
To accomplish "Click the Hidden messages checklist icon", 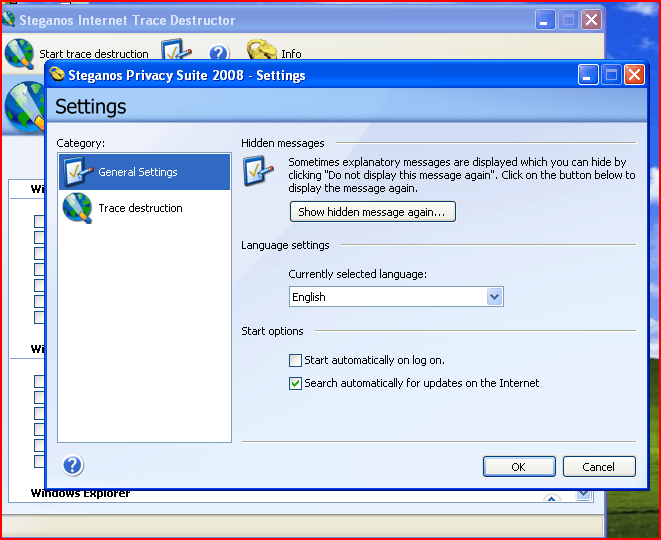I will (258, 170).
